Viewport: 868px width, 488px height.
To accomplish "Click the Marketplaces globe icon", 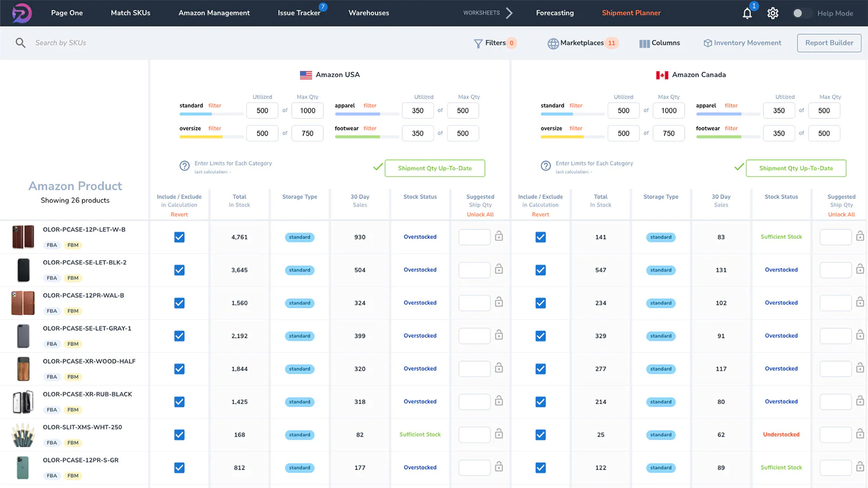I will (553, 43).
